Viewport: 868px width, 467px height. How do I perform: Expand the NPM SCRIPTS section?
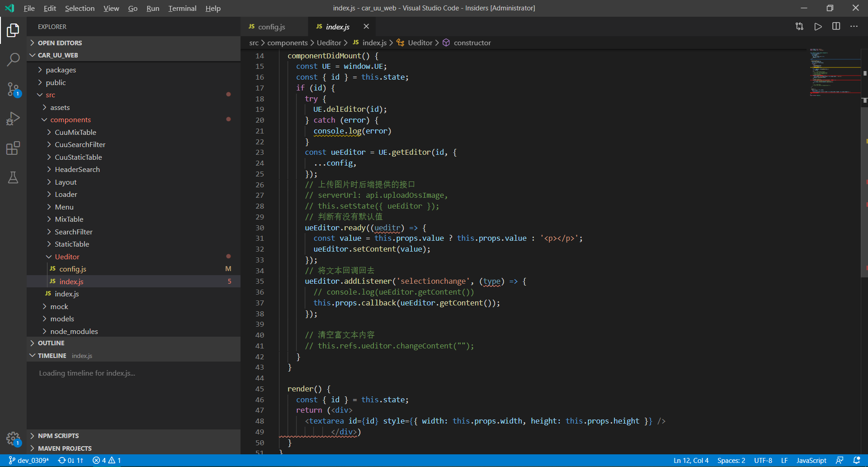coord(58,436)
